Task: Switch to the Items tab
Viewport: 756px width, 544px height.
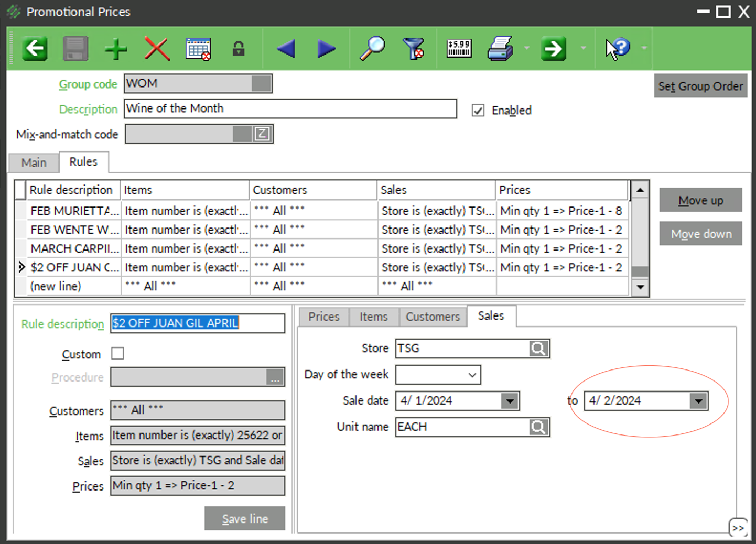Action: [x=374, y=317]
